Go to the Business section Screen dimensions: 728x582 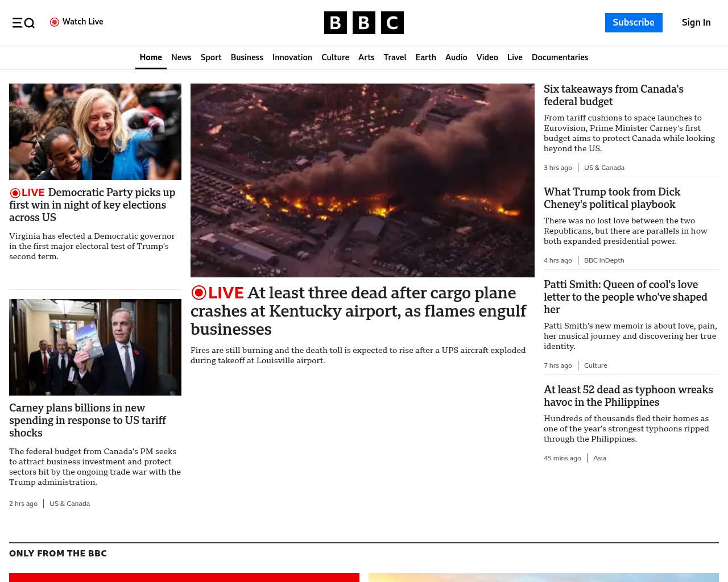click(247, 57)
